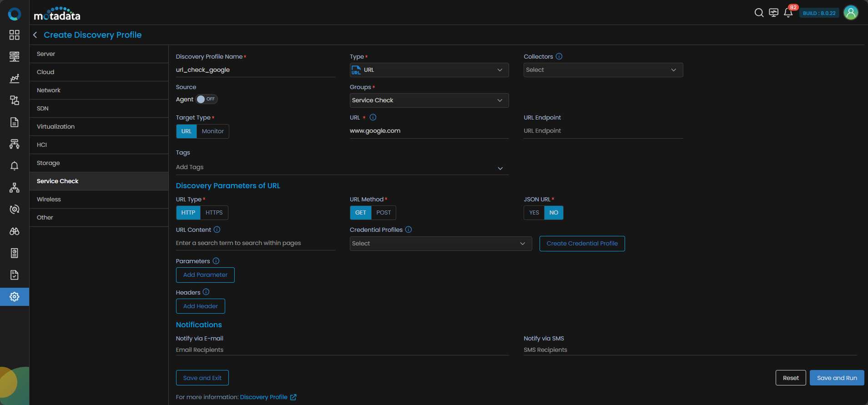Select Wireless category
Viewport: 868px width, 405px height.
click(99, 199)
